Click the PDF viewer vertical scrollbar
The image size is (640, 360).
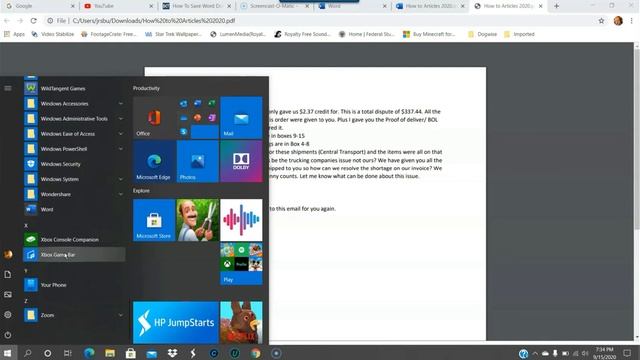[637, 139]
